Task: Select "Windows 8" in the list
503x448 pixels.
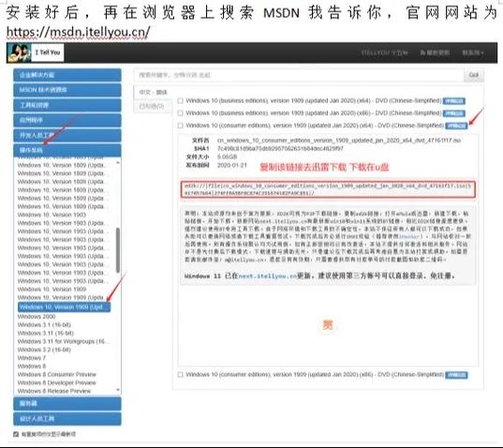Action: click(32, 366)
